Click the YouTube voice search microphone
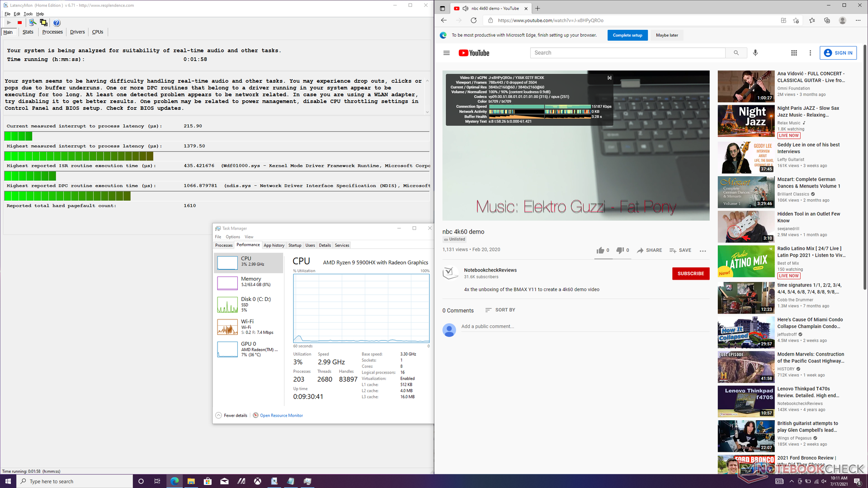The image size is (868, 488). (x=755, y=53)
